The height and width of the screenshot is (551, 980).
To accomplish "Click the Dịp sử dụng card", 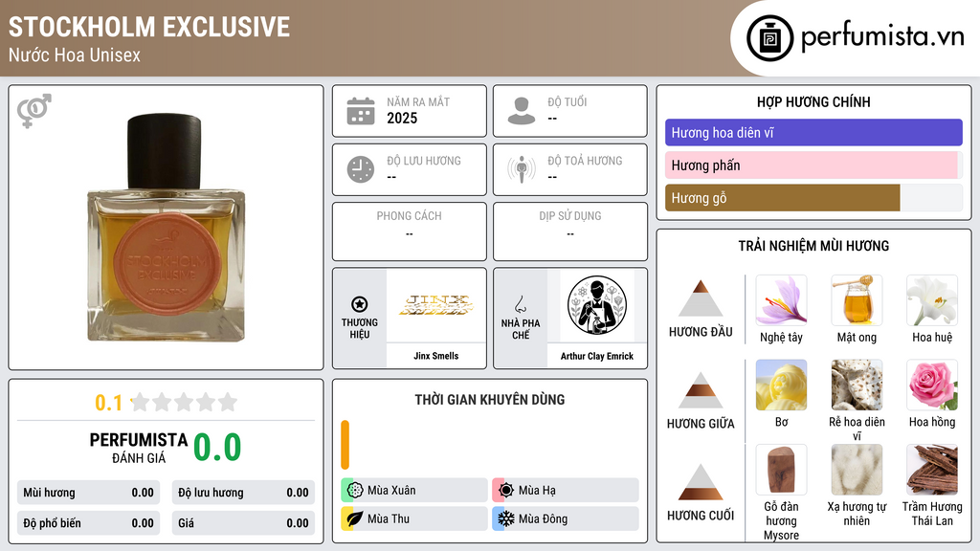I will coord(570,231).
